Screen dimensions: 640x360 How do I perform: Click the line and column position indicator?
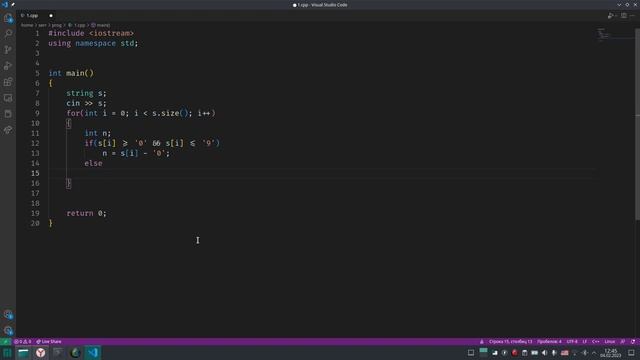[511, 342]
